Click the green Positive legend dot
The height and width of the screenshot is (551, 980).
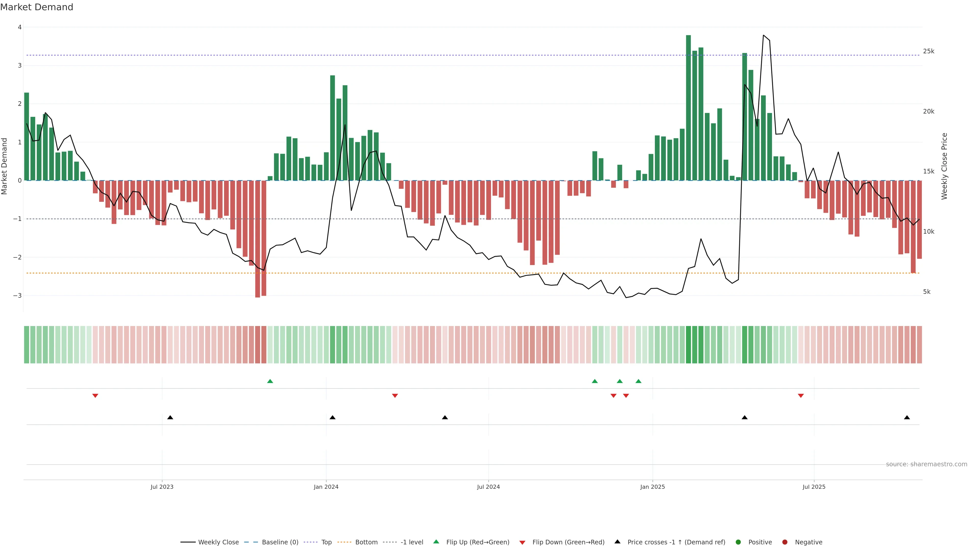[738, 542]
